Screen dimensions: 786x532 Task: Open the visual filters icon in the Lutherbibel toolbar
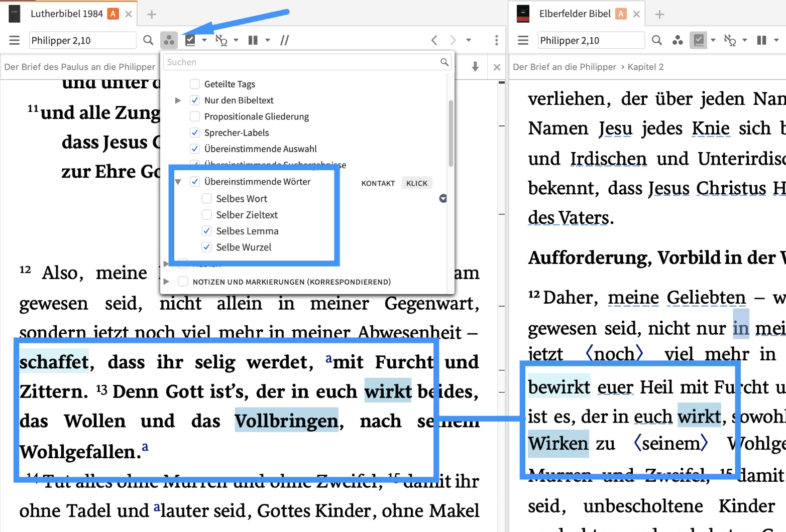pyautogui.click(x=169, y=40)
